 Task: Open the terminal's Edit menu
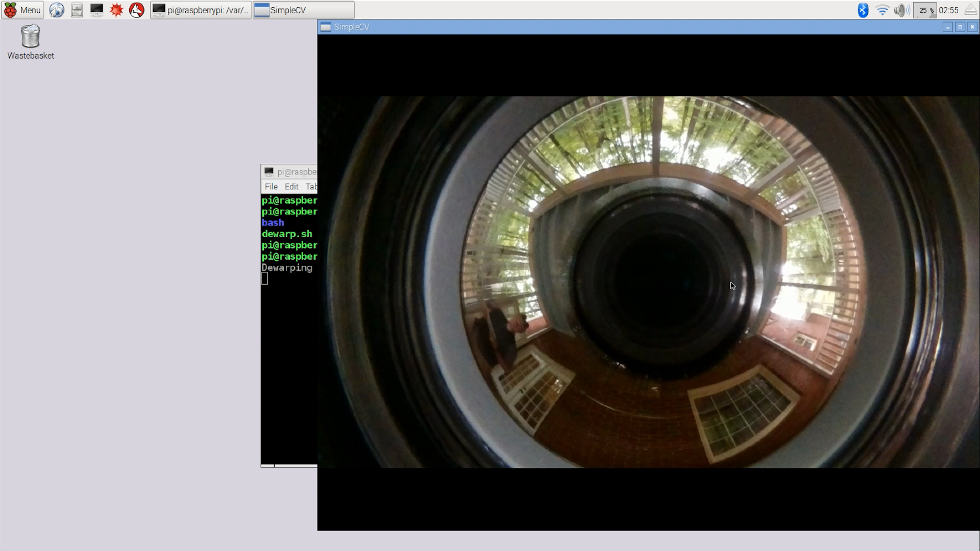pyautogui.click(x=291, y=187)
